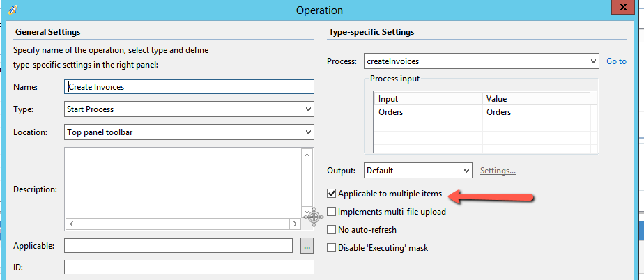
Task: Enable Disable 'Executing' mask checkbox
Action: click(332, 247)
